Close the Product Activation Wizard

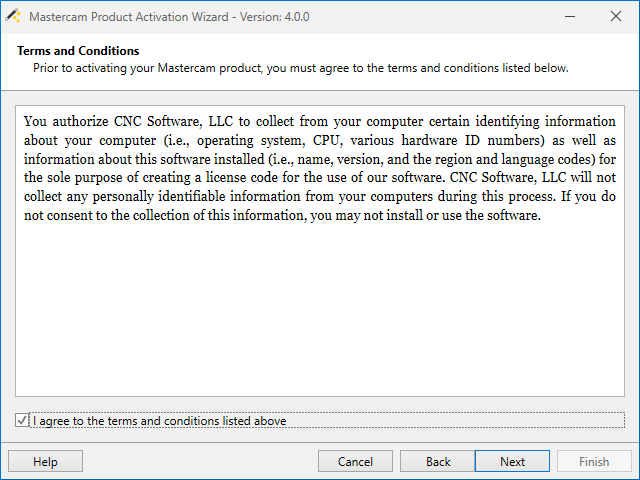click(x=615, y=17)
